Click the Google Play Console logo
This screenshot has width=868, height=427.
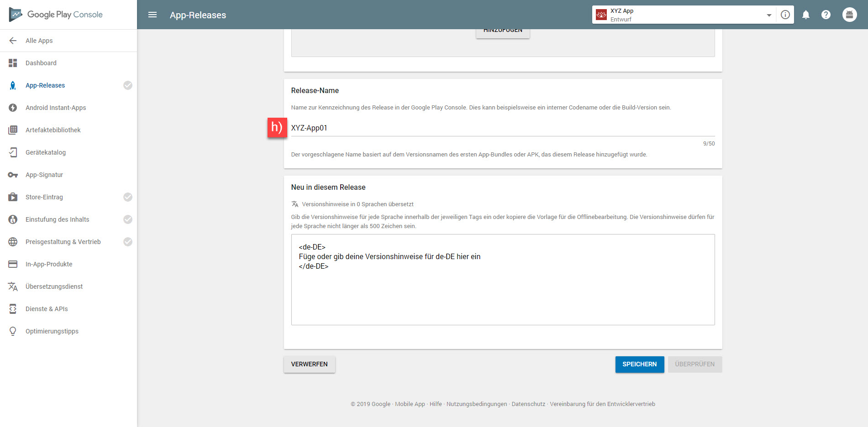(56, 15)
